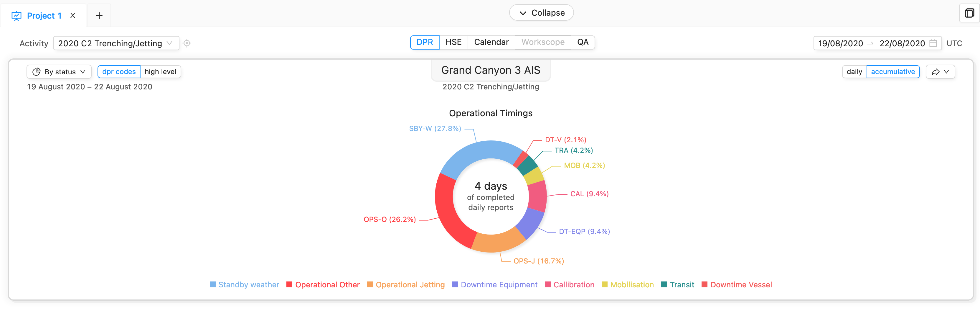The width and height of the screenshot is (980, 321).
Task: Open the QA tab
Action: click(x=583, y=42)
